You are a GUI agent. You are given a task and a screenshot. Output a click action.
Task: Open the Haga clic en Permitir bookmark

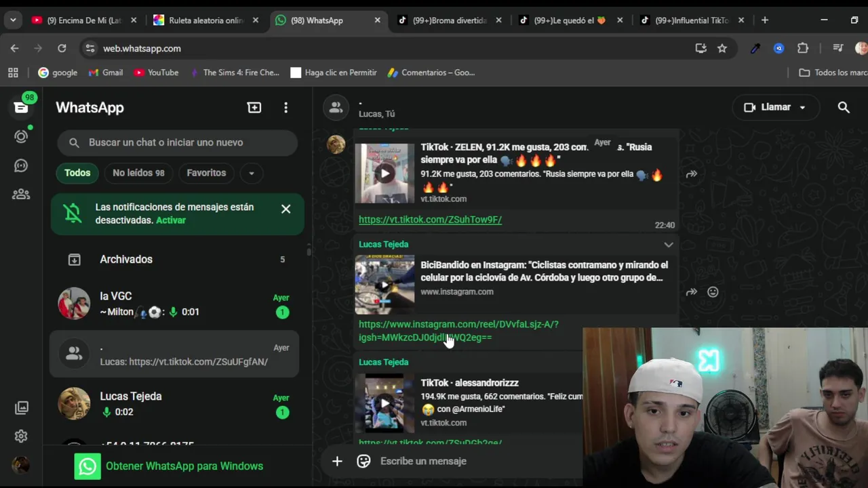pyautogui.click(x=334, y=73)
